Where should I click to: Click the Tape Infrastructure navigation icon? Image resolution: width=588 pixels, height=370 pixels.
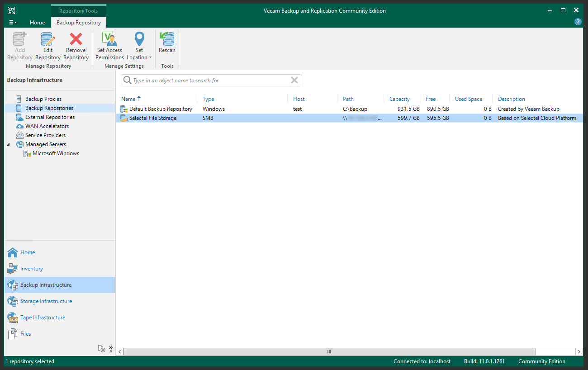13,318
